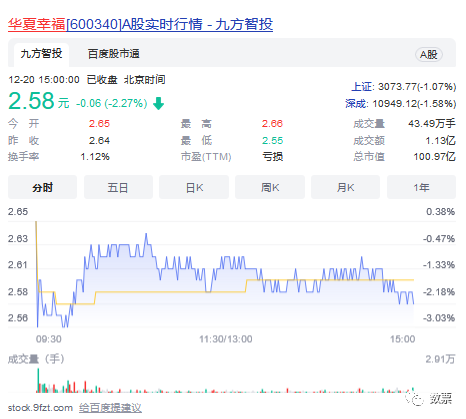Click the -3.03% percentage axis label

coord(439,318)
